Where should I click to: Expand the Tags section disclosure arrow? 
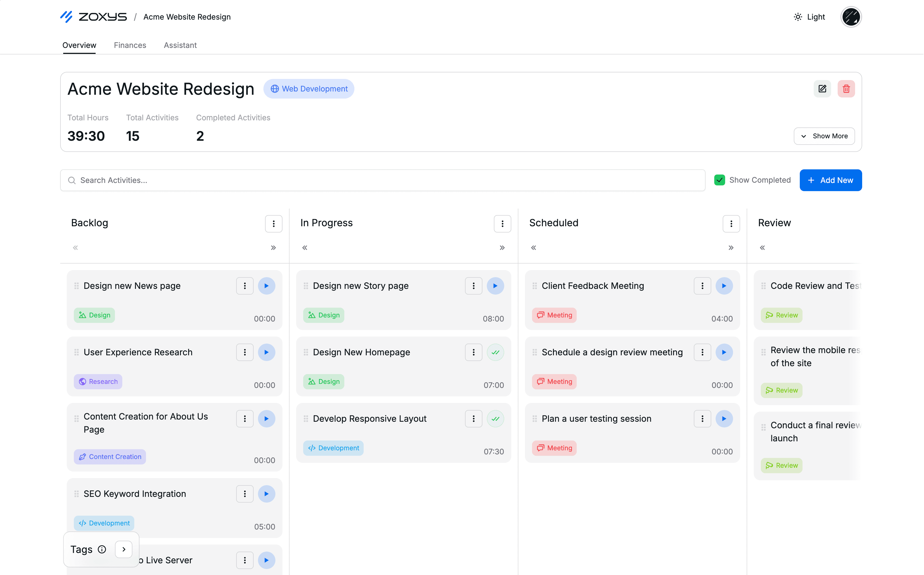tap(123, 549)
